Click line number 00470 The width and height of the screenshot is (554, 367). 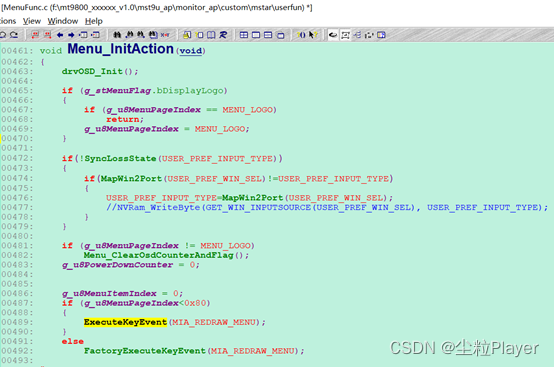coord(17,138)
